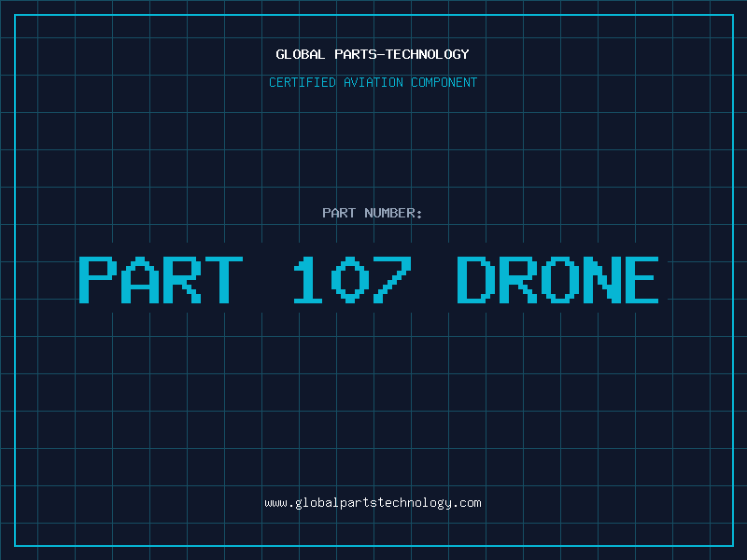
Task: Select the letter O in DRONE
Action: coord(559,279)
